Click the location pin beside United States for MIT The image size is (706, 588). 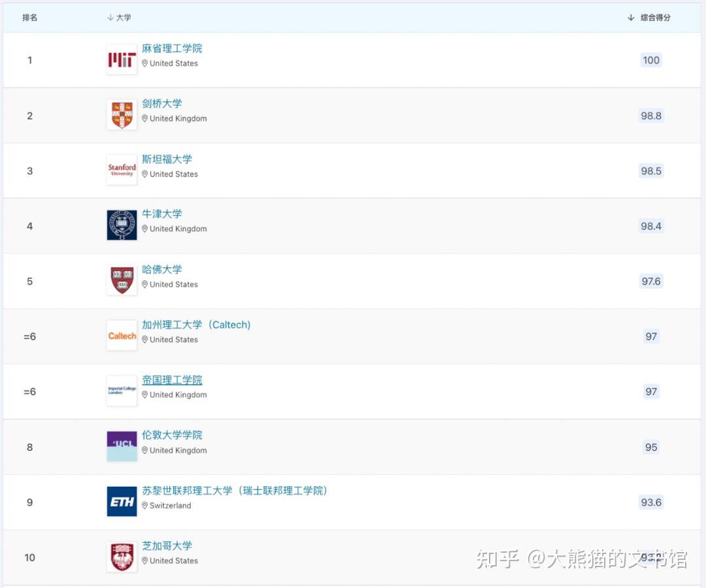(144, 63)
